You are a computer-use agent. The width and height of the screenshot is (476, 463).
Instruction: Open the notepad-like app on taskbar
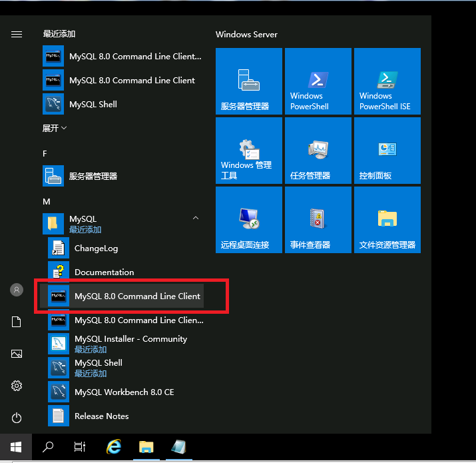pos(179,447)
